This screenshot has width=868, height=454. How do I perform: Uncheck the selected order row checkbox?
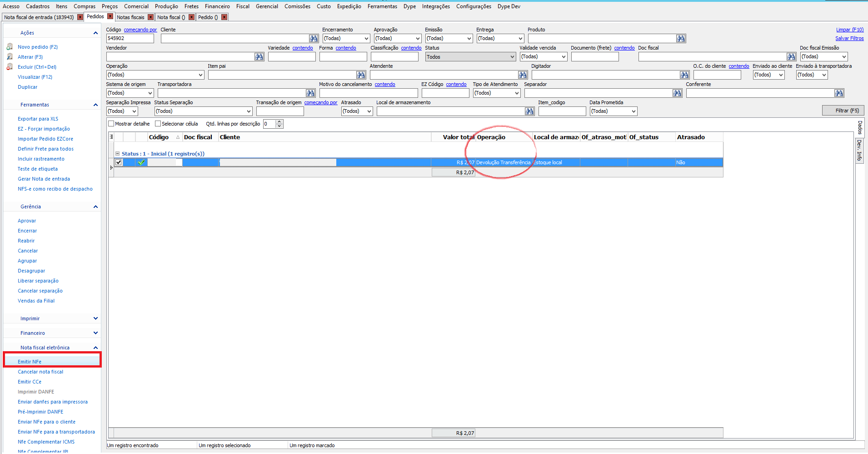pyautogui.click(x=119, y=162)
